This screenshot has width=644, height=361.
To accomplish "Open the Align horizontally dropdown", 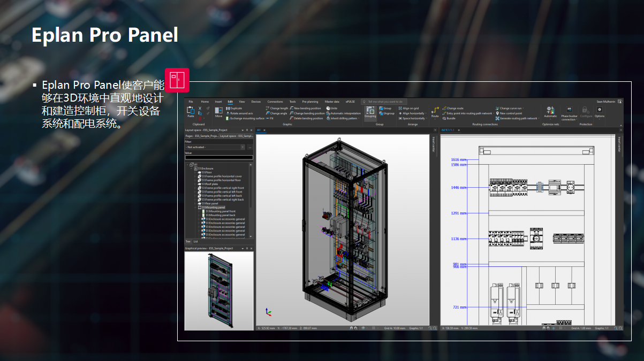I will point(426,113).
